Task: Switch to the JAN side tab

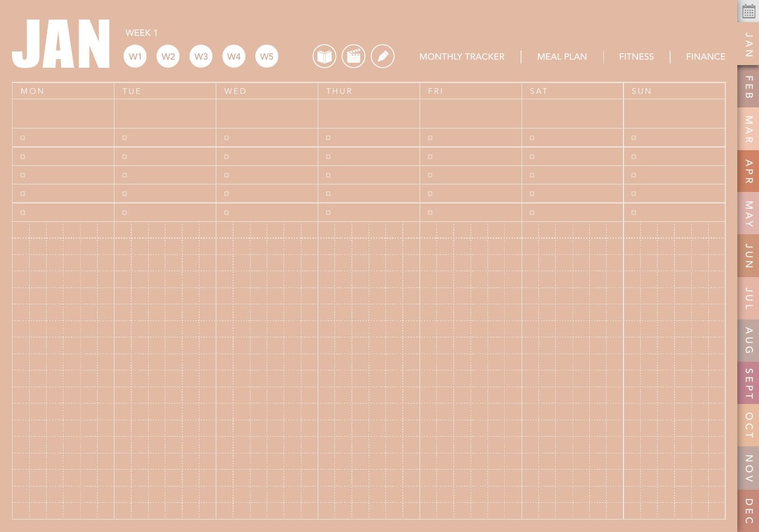Action: (749, 45)
